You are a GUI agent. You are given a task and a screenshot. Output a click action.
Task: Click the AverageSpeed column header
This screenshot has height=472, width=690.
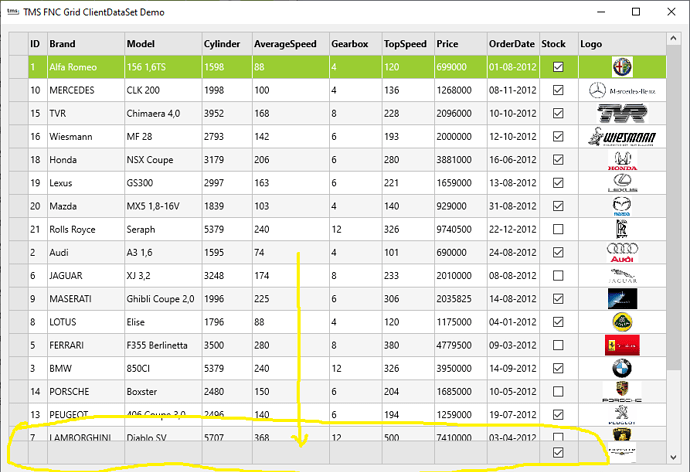[291, 44]
